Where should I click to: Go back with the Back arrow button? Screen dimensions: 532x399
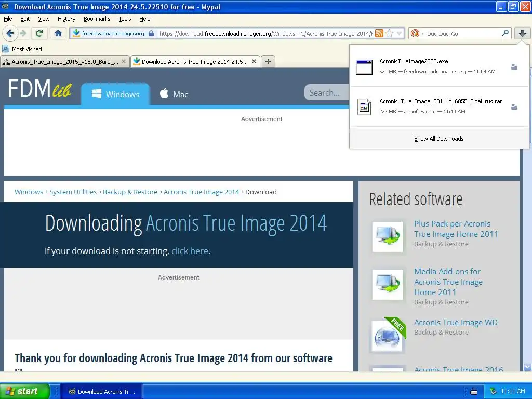tap(10, 33)
